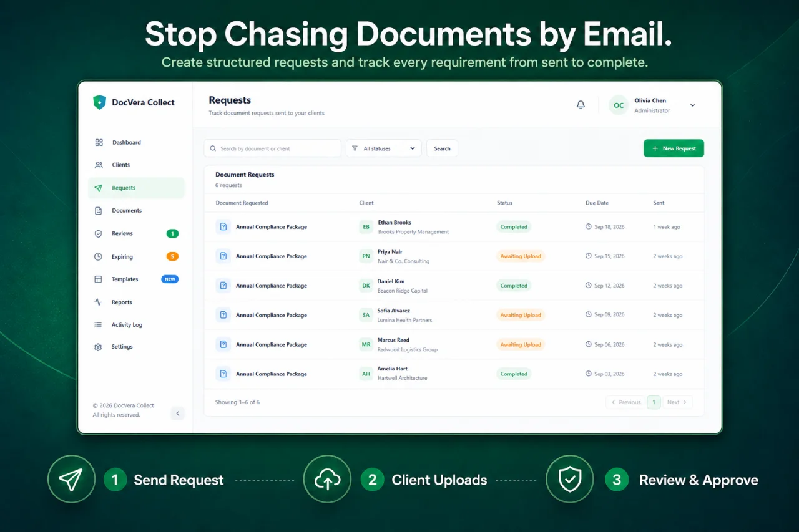Go to the Next page
799x532 pixels.
pyautogui.click(x=677, y=402)
